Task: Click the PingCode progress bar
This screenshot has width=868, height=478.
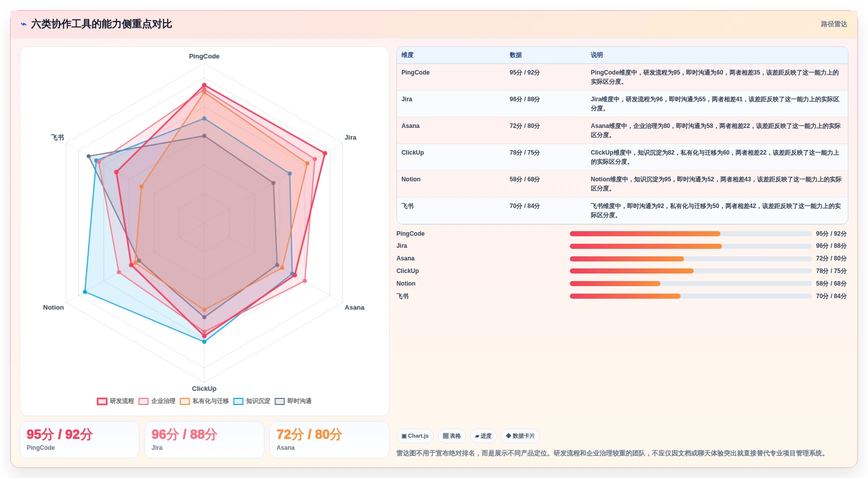Action: click(691, 234)
